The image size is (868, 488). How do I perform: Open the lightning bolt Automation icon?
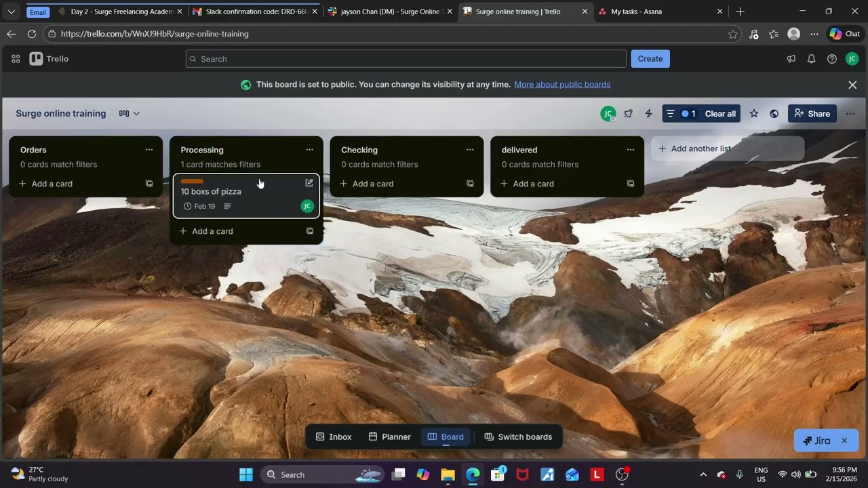(x=648, y=114)
